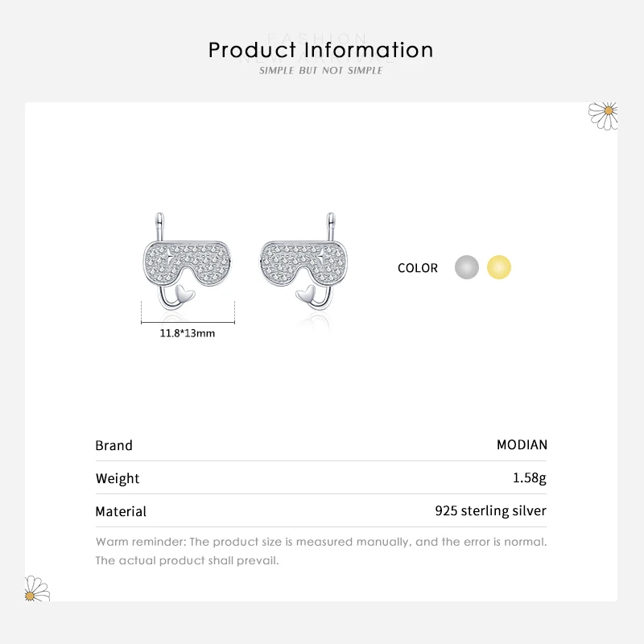
Task: Click the MODIAN brand name
Action: (x=522, y=445)
